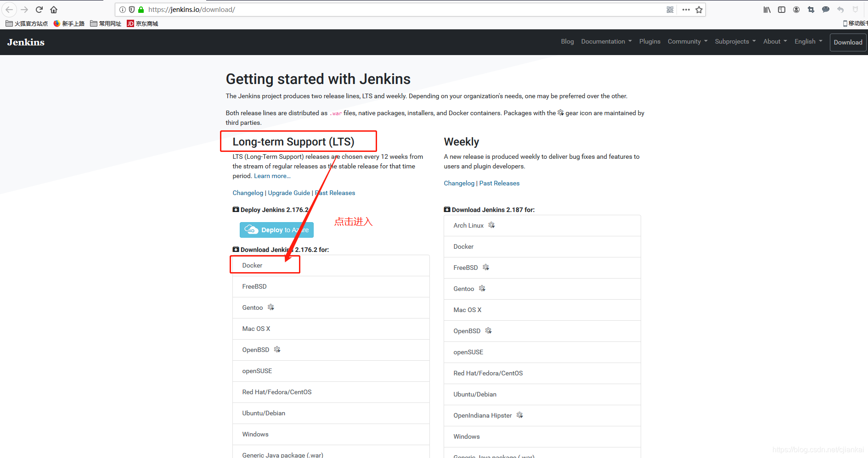Expand the Community dropdown menu

[x=688, y=41]
